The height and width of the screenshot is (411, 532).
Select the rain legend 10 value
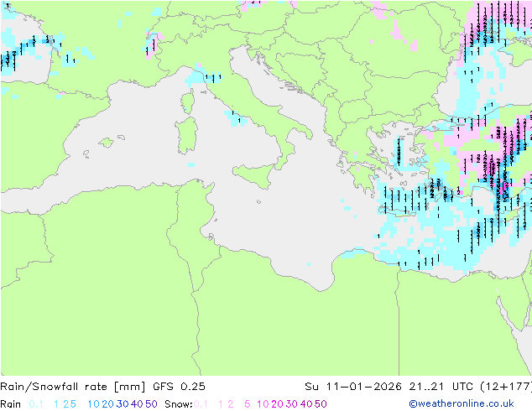coord(94,404)
